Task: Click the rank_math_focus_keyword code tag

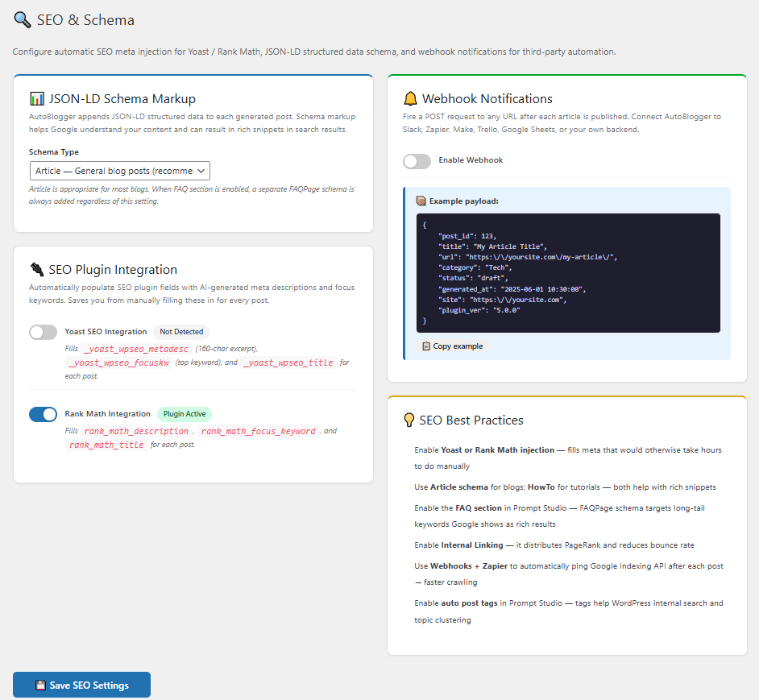Action: (258, 431)
